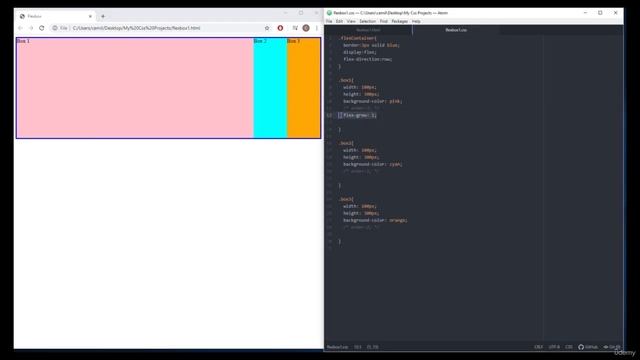Open the View menu in Atom

pos(351,21)
